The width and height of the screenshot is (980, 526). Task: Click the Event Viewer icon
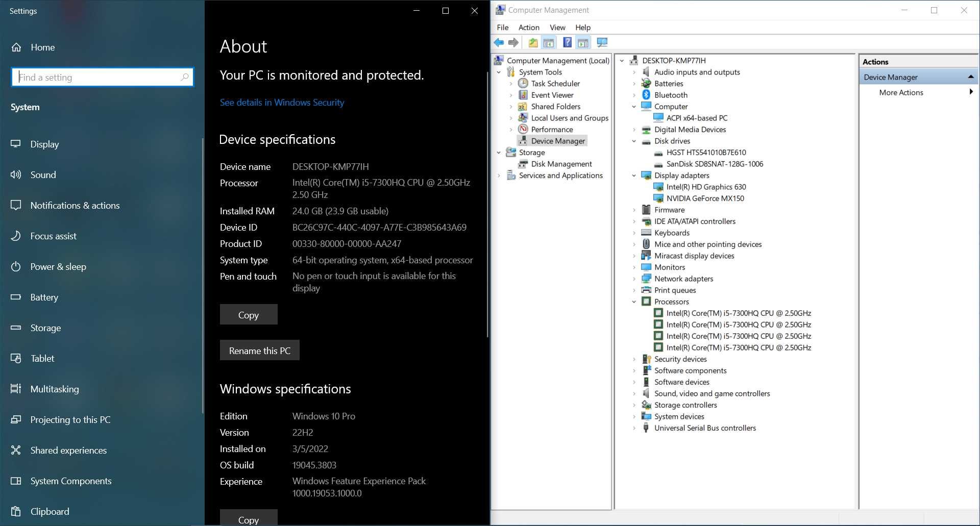[x=523, y=95]
